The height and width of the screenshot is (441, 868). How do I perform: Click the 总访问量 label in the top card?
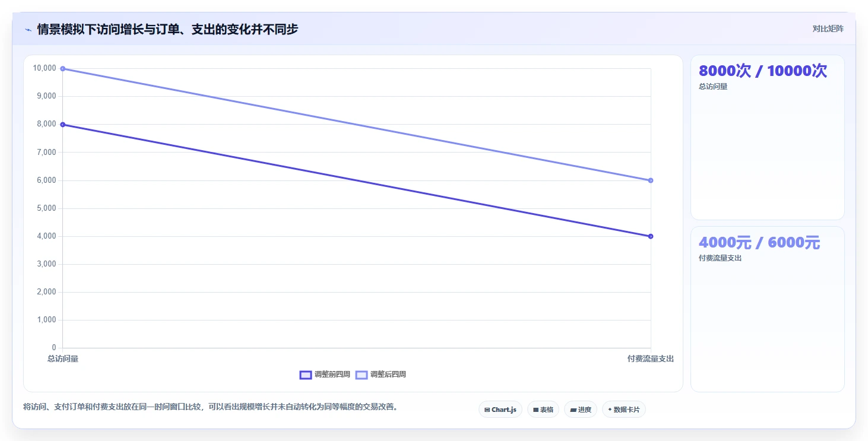click(x=713, y=87)
